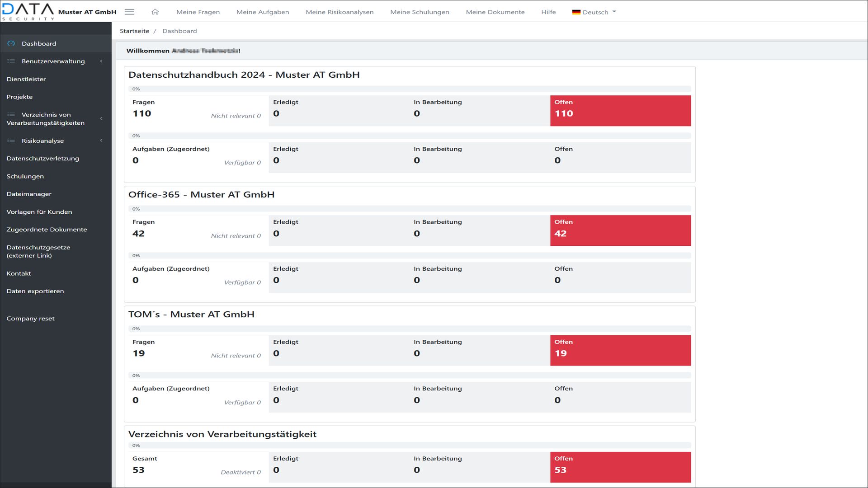
Task: Click the list icon beside Risikoanalyse
Action: (x=11, y=141)
